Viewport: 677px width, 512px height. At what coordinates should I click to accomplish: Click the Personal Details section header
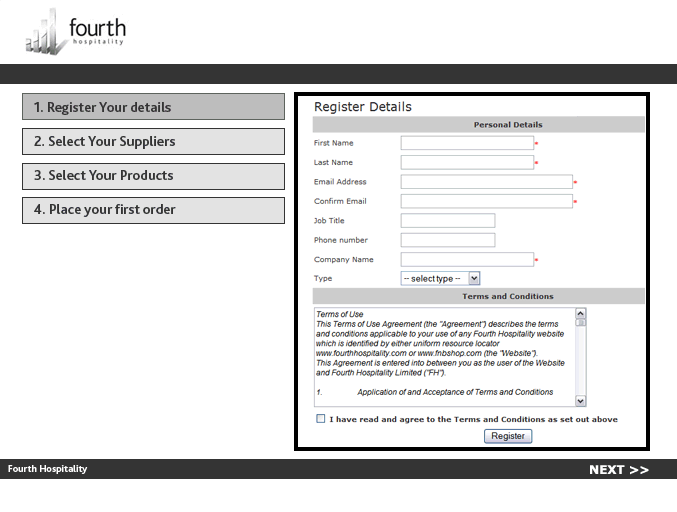coord(478,125)
